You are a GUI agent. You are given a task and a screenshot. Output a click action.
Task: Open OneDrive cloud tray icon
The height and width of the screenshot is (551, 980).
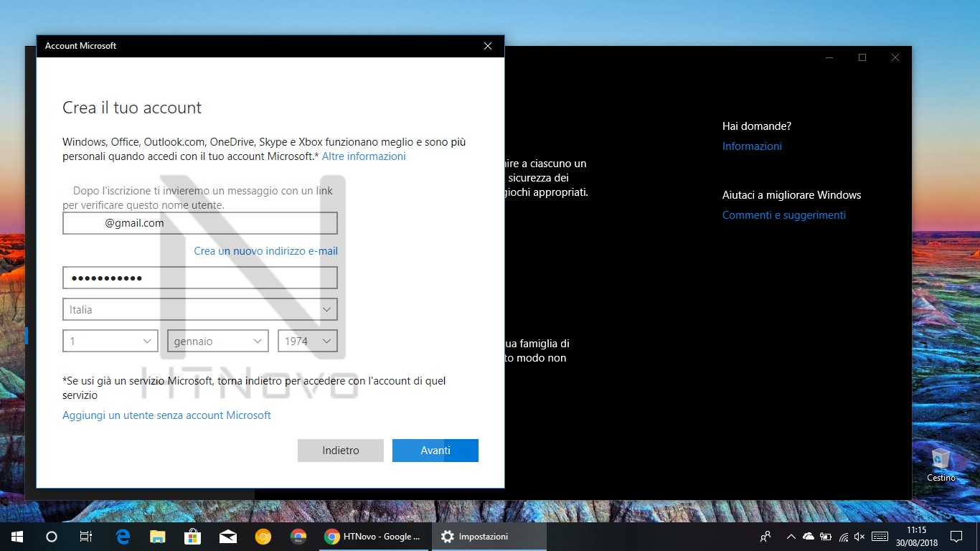click(x=809, y=536)
